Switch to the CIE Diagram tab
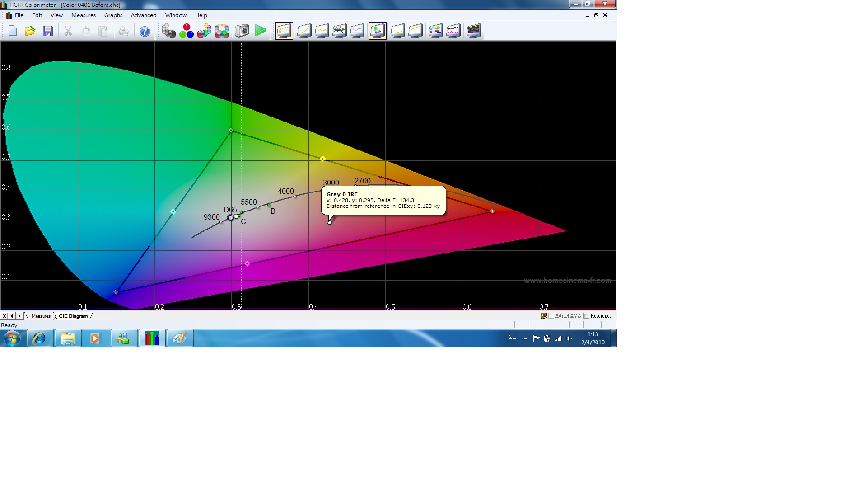This screenshot has width=868, height=488. [70, 315]
